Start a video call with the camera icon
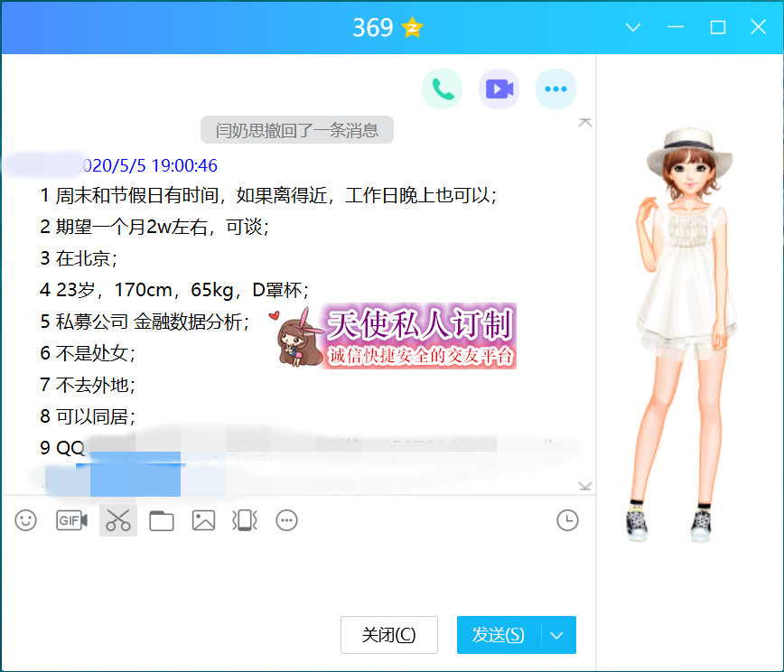The image size is (784, 672). point(499,89)
